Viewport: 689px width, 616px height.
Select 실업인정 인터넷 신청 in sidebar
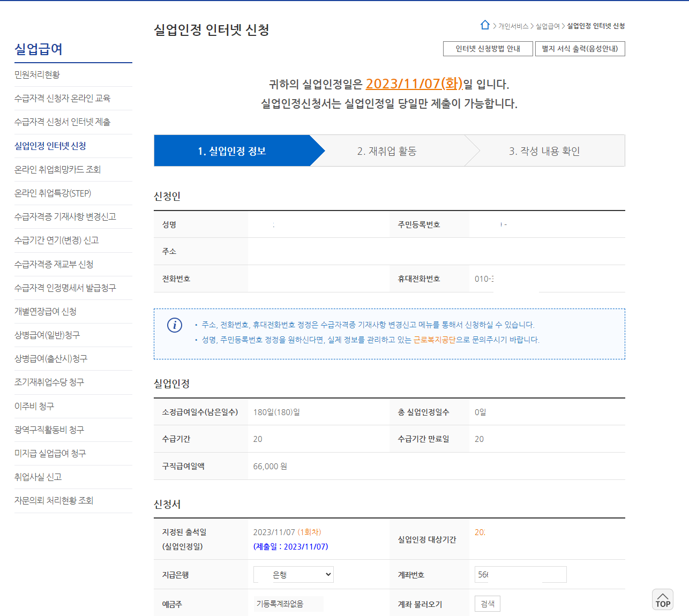pyautogui.click(x=50, y=146)
